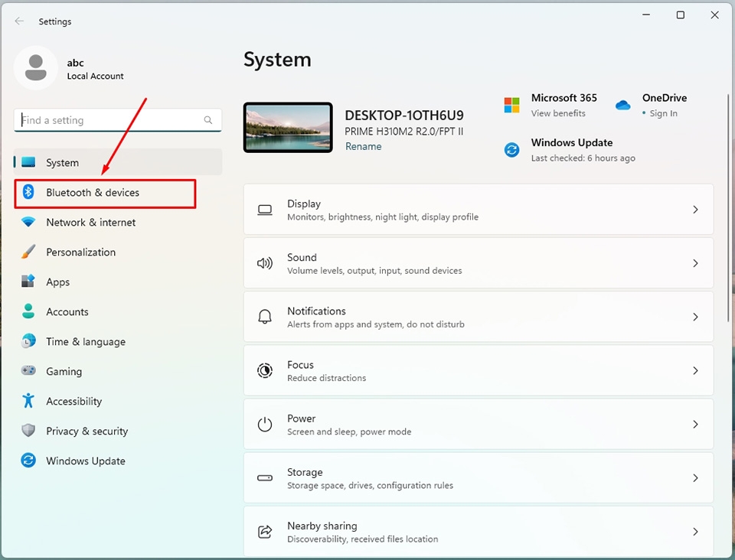Expand Notifications settings chevron

tap(696, 317)
